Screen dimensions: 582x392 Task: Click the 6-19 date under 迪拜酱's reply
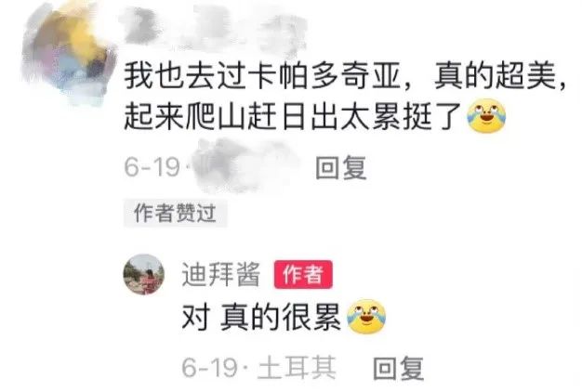(210, 367)
